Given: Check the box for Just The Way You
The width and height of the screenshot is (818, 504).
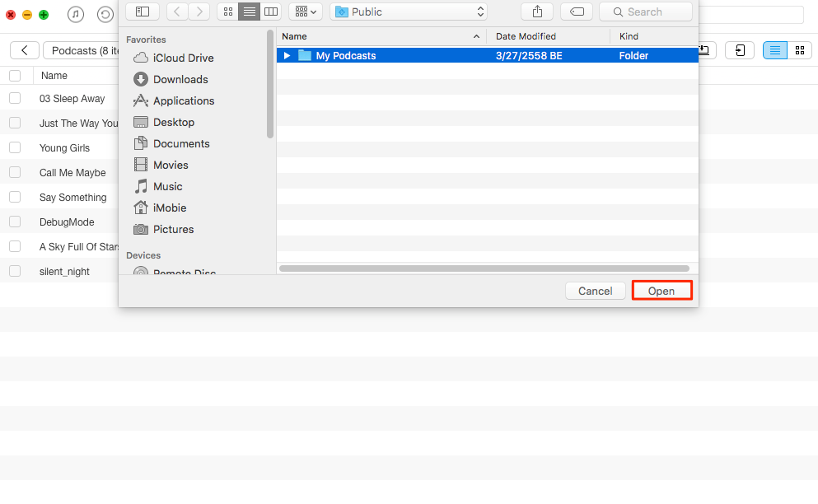Looking at the screenshot, I should 15,123.
